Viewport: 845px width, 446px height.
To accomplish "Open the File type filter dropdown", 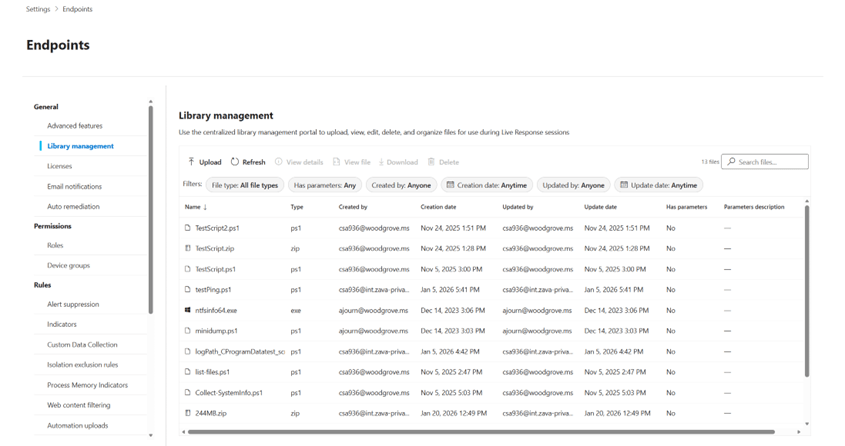I will tap(244, 185).
